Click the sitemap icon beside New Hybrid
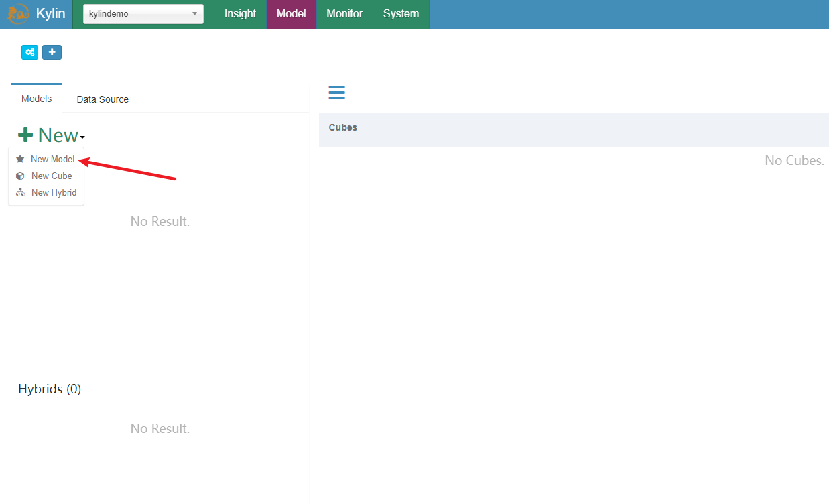Screen dimensions: 829x504 coord(20,193)
